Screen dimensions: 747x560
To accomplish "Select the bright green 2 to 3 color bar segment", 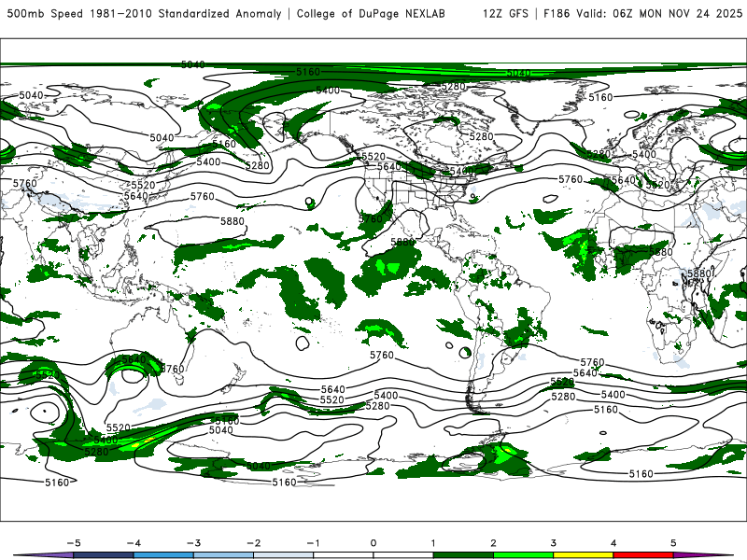I will (523, 555).
